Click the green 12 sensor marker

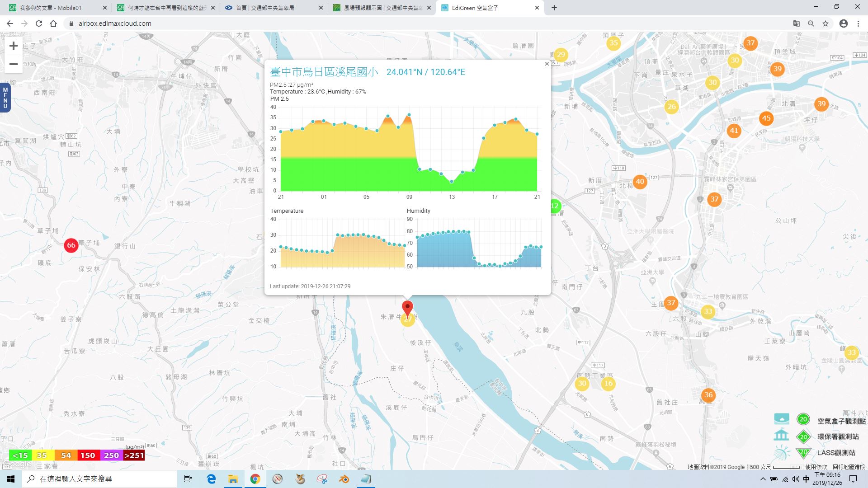(556, 206)
